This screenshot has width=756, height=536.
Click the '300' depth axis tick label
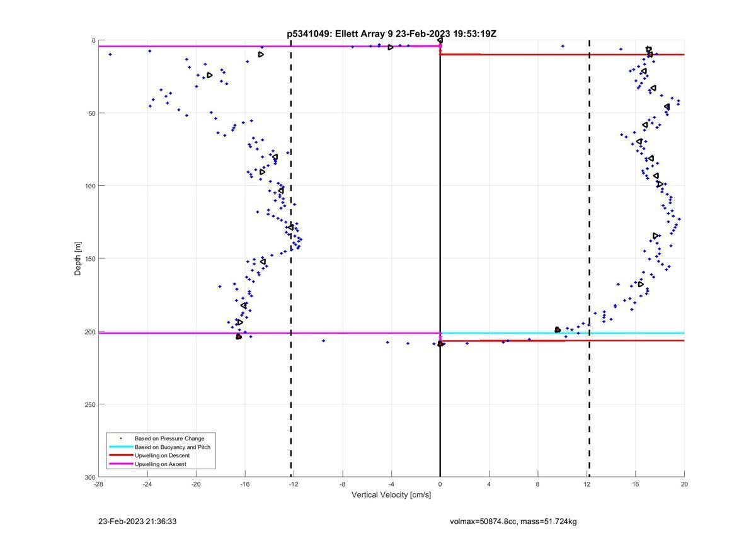pyautogui.click(x=90, y=477)
